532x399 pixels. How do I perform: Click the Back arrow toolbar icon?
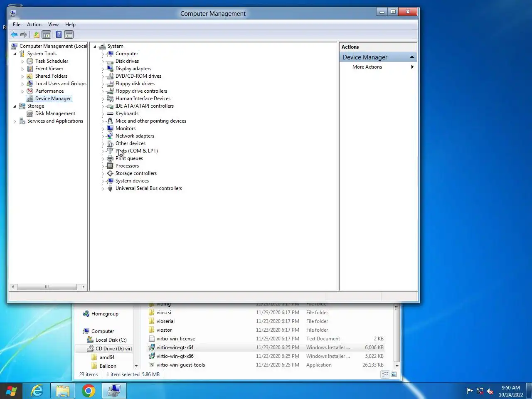click(x=14, y=35)
